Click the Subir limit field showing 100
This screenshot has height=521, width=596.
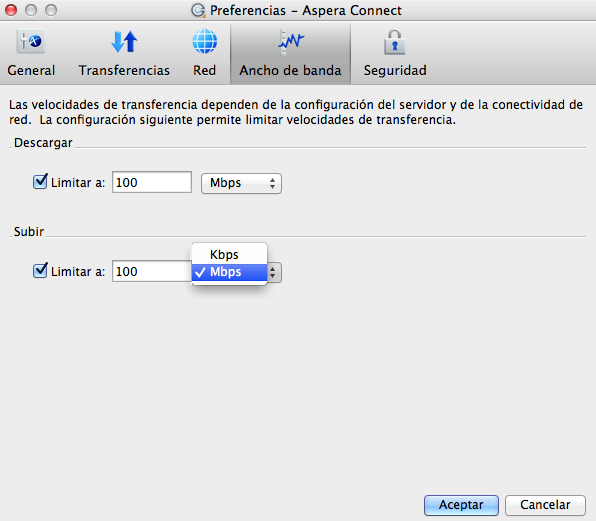tap(152, 271)
